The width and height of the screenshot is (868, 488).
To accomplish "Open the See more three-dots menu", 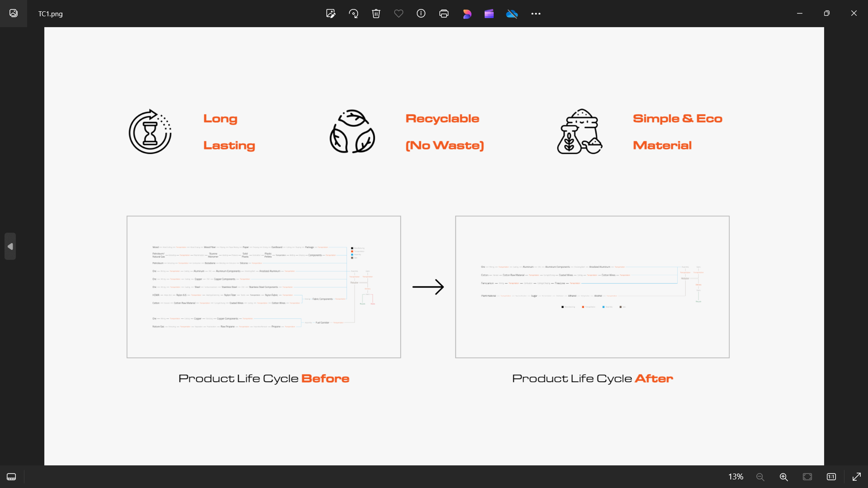I will (536, 14).
